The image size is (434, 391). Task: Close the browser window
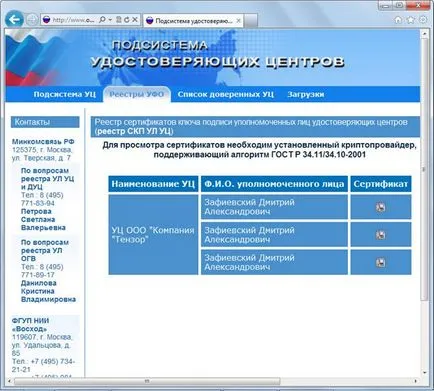(x=419, y=5)
